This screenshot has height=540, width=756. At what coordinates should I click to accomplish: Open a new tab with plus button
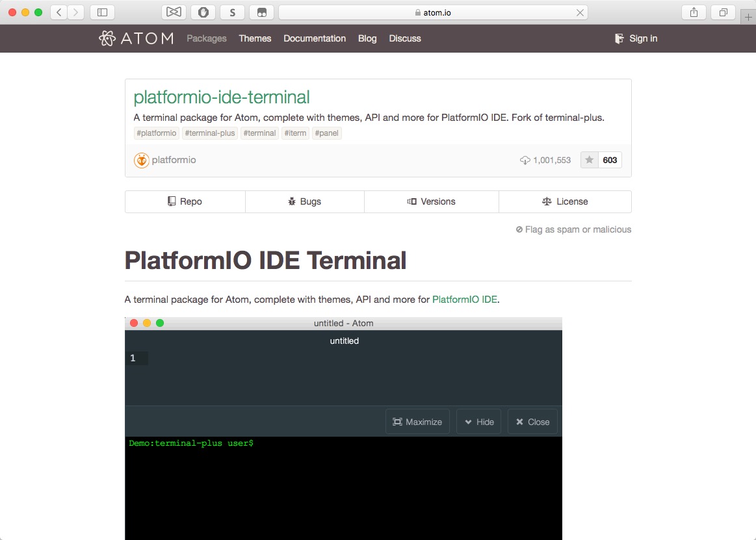coord(748,17)
